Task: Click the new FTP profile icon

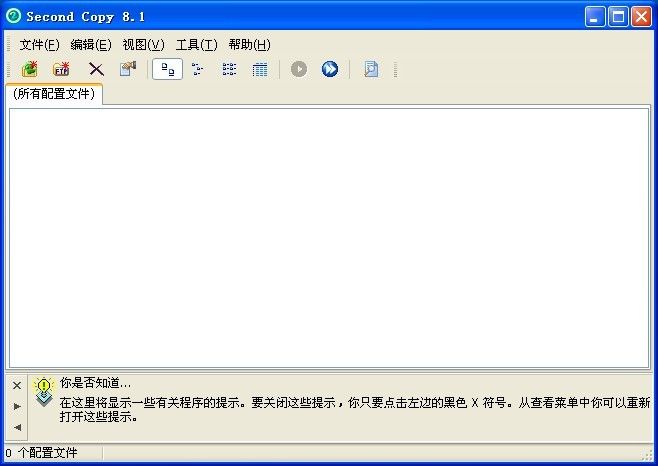Action: tap(62, 69)
